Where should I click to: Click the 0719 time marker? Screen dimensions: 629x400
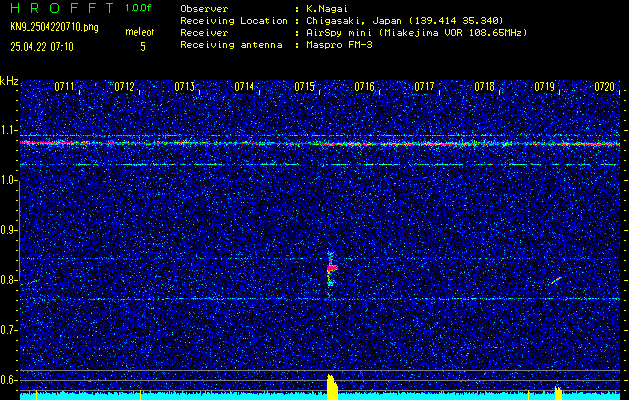[545, 87]
